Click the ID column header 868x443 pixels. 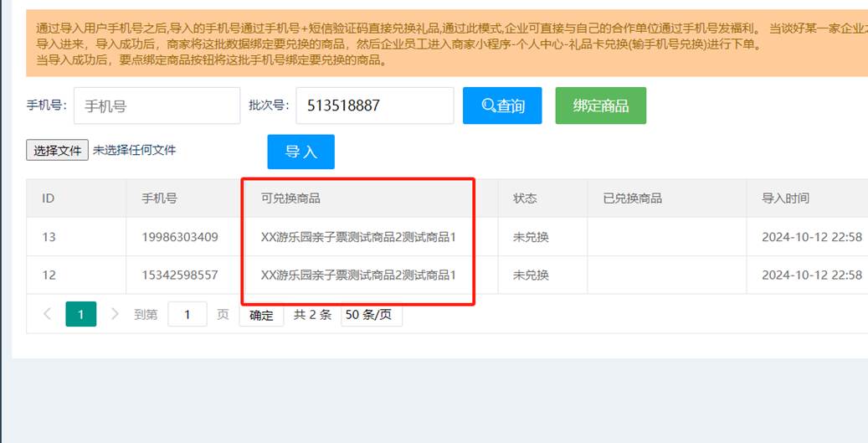tap(49, 198)
